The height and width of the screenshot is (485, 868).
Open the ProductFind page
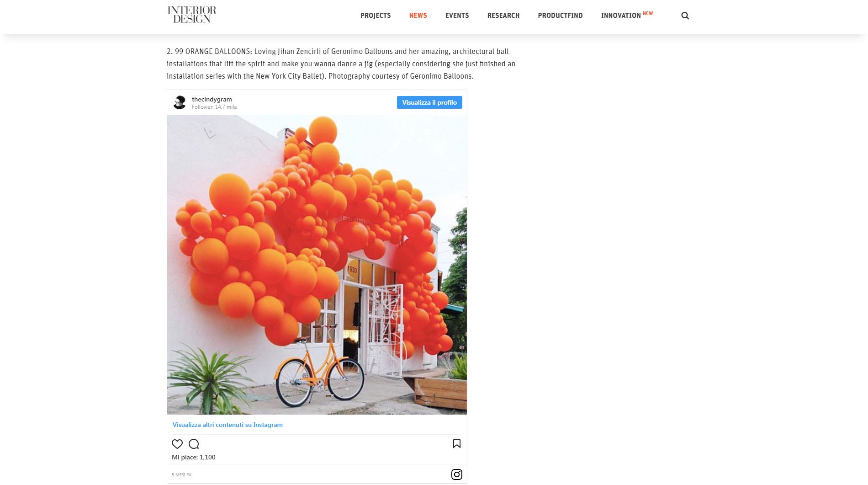[x=560, y=16]
